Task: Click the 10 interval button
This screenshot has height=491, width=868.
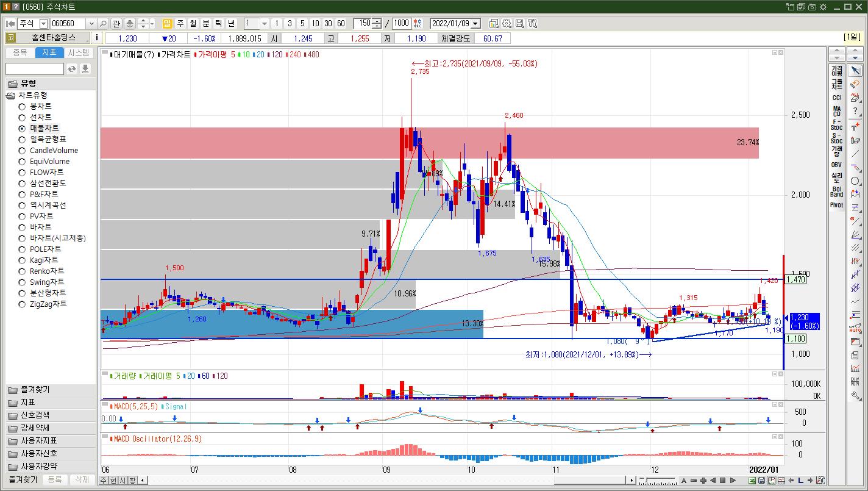Action: [315, 23]
